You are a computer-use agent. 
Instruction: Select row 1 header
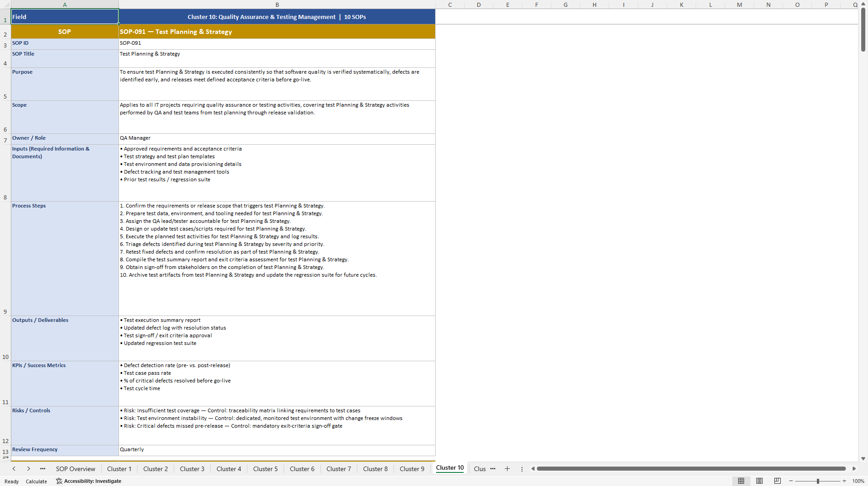click(5, 17)
